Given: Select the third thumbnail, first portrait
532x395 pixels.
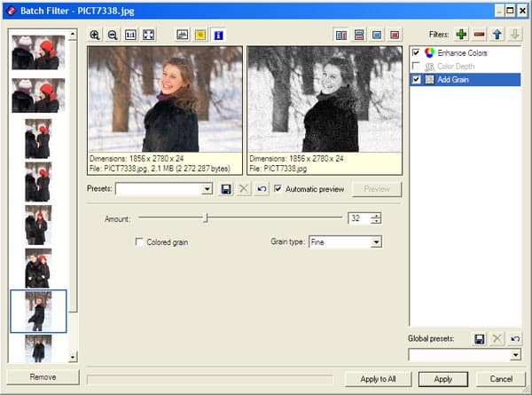Looking at the screenshot, I should (x=38, y=138).
